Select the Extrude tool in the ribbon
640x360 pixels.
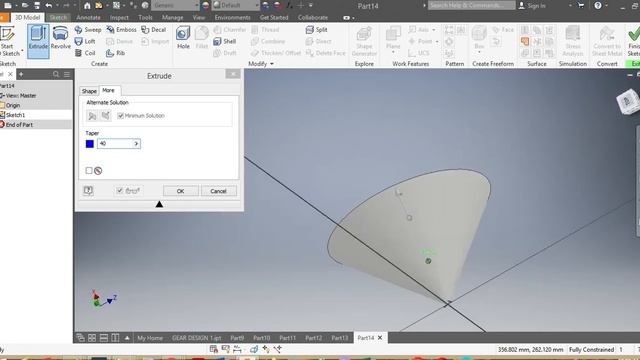coord(38,41)
